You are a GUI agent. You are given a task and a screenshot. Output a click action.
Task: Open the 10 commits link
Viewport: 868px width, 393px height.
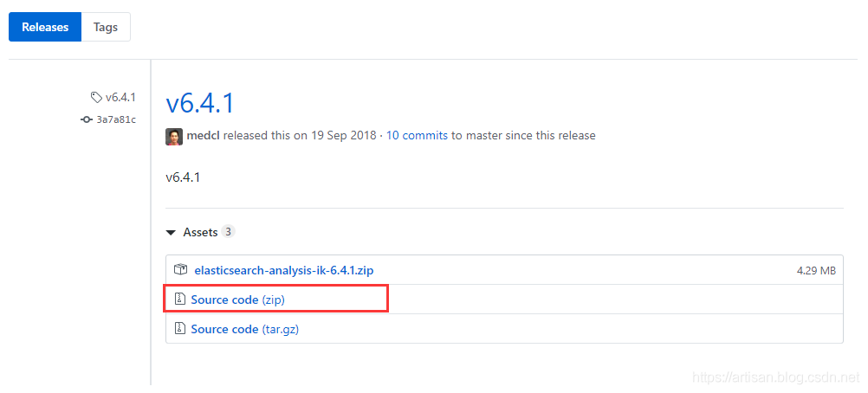tap(417, 136)
